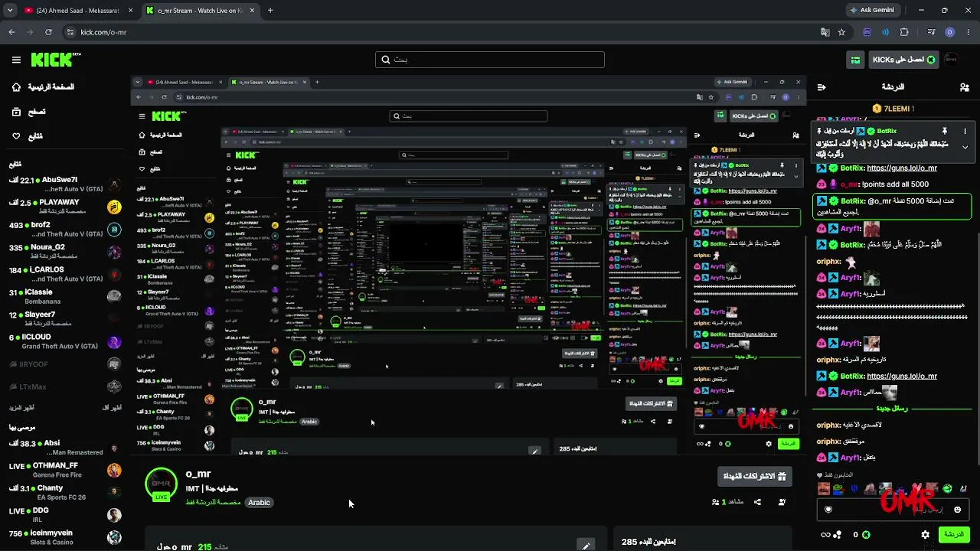The image size is (980, 551).
Task: Click the outer 1 مشاهد viewer count below the stream
Action: (727, 502)
